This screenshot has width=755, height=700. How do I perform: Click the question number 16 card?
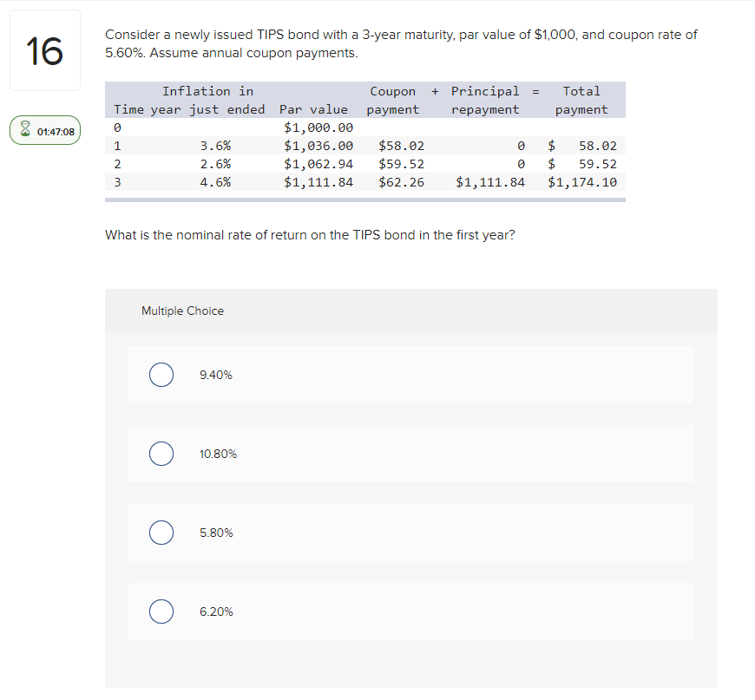click(43, 49)
